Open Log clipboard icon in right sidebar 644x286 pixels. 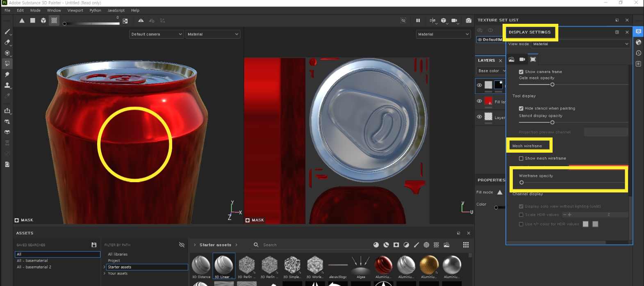coord(638,64)
